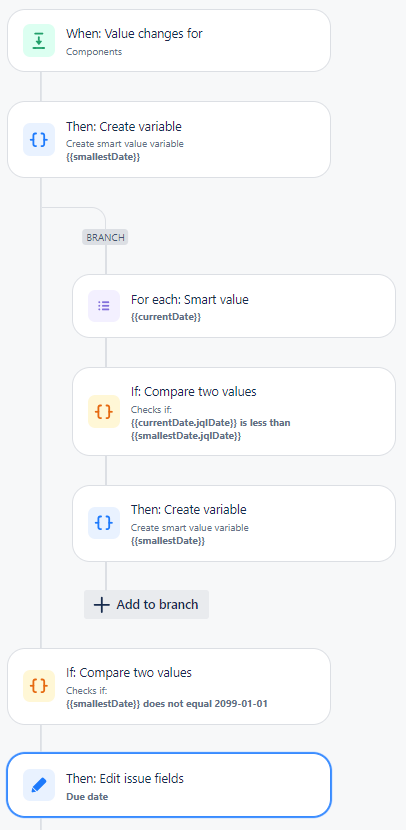406x830 pixels.
Task: Open the 'For each: Smart value' branch
Action: (x=234, y=305)
